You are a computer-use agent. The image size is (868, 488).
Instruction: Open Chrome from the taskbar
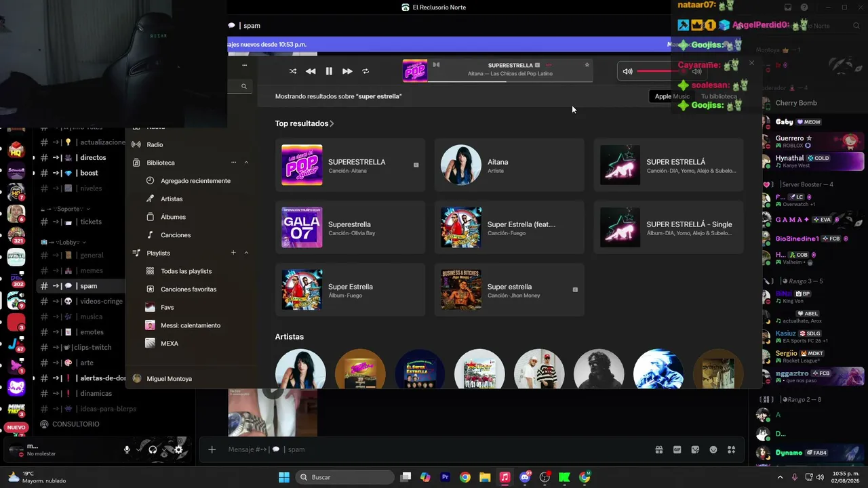pyautogui.click(x=465, y=477)
